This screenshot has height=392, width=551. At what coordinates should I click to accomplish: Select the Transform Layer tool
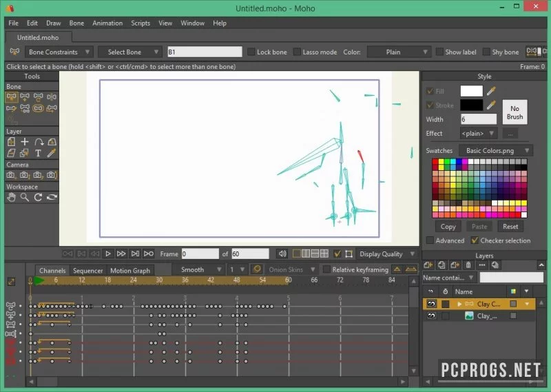coord(11,142)
